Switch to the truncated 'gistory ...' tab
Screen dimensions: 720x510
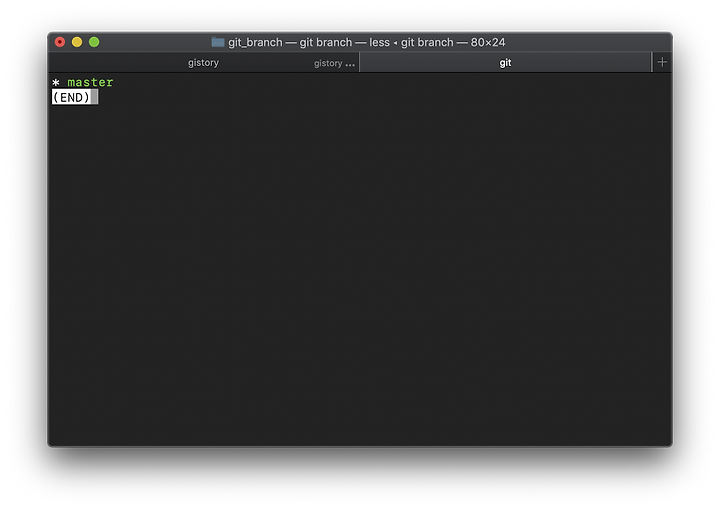334,63
